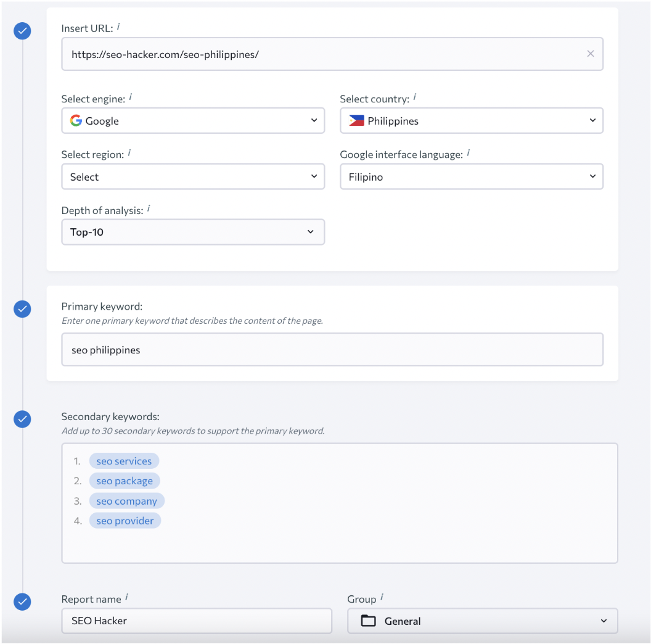651x644 pixels.
Task: Expand the Select region dropdown
Action: (x=193, y=177)
